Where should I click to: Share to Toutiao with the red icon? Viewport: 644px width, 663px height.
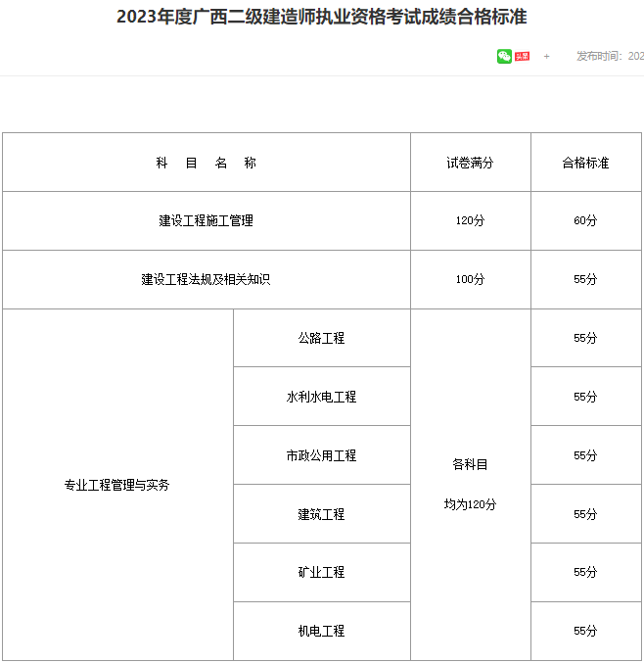[x=522, y=56]
